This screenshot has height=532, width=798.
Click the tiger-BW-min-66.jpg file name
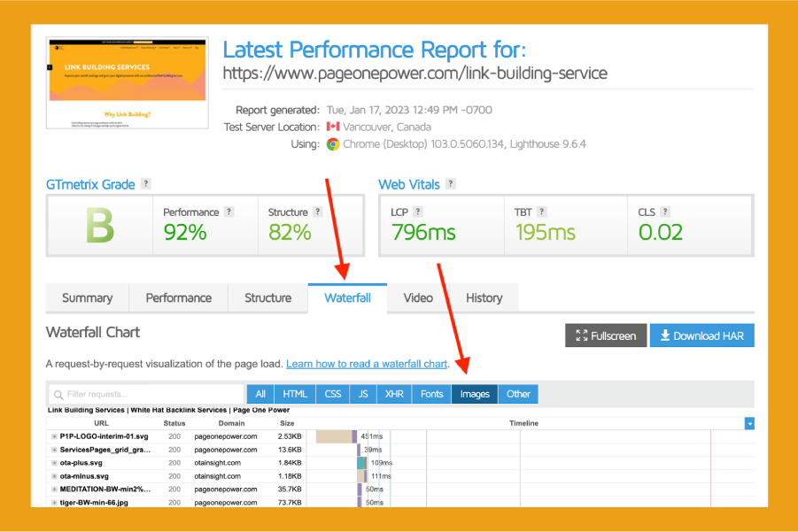coord(94,503)
